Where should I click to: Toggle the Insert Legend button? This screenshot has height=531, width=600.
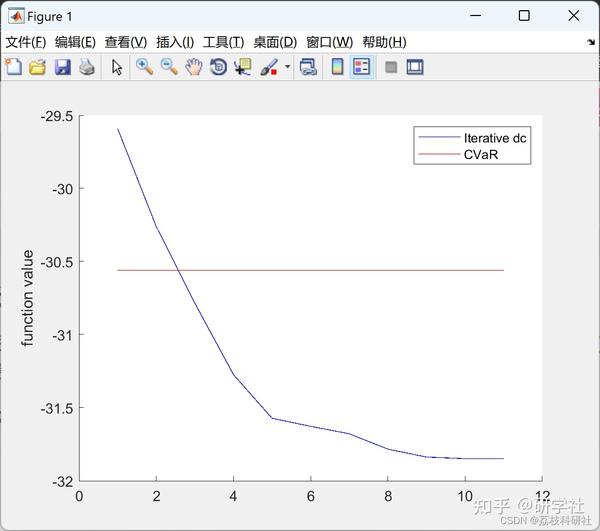tap(362, 67)
